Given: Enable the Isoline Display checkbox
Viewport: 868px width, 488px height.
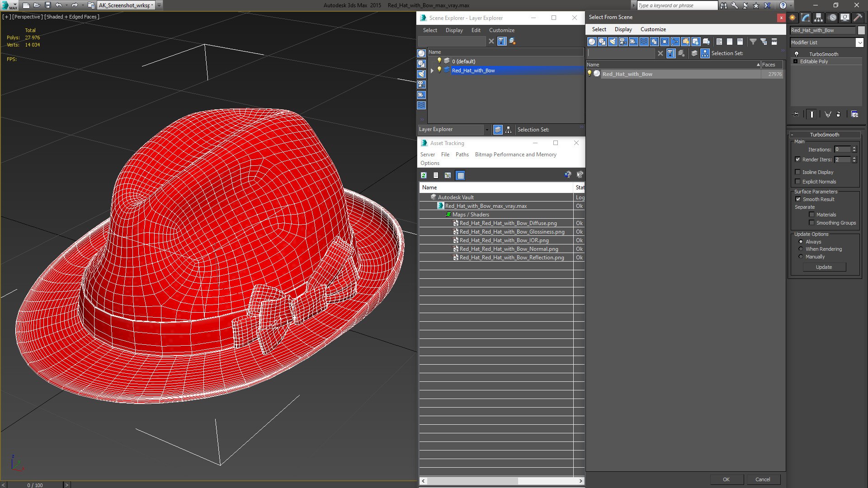Looking at the screenshot, I should [797, 172].
